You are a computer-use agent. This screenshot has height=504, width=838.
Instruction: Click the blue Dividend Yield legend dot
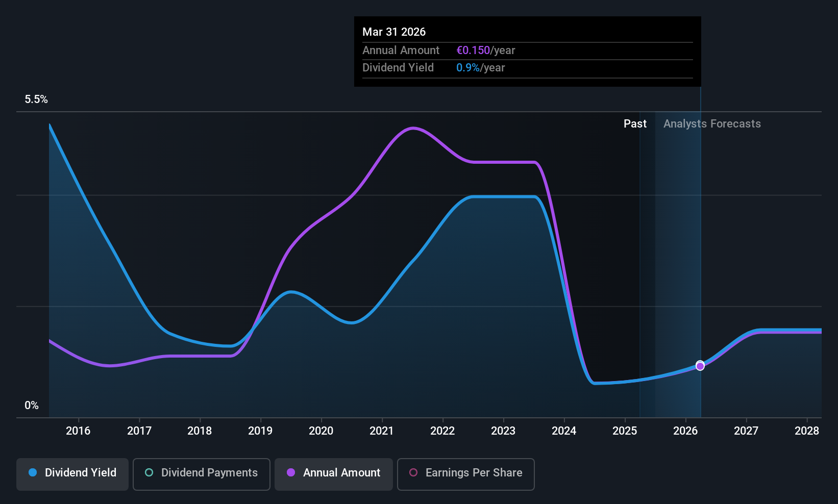click(33, 472)
